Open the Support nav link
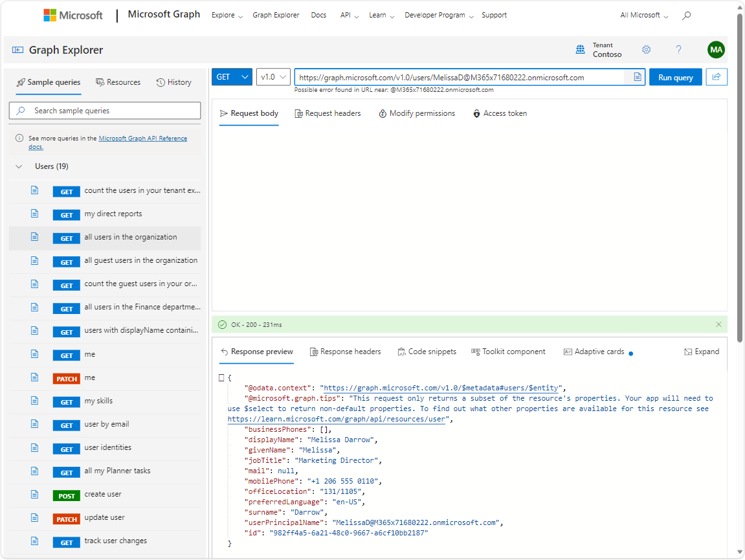This screenshot has height=560, width=745. click(494, 15)
